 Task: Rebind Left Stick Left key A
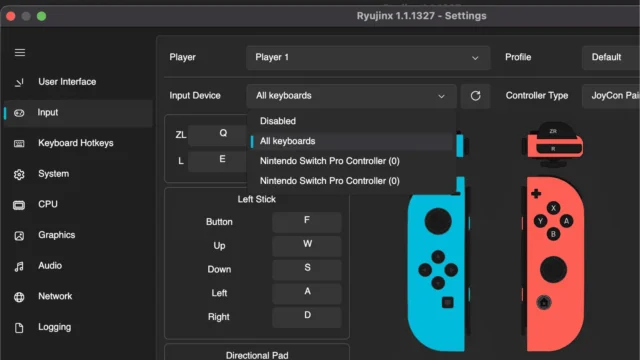point(307,293)
